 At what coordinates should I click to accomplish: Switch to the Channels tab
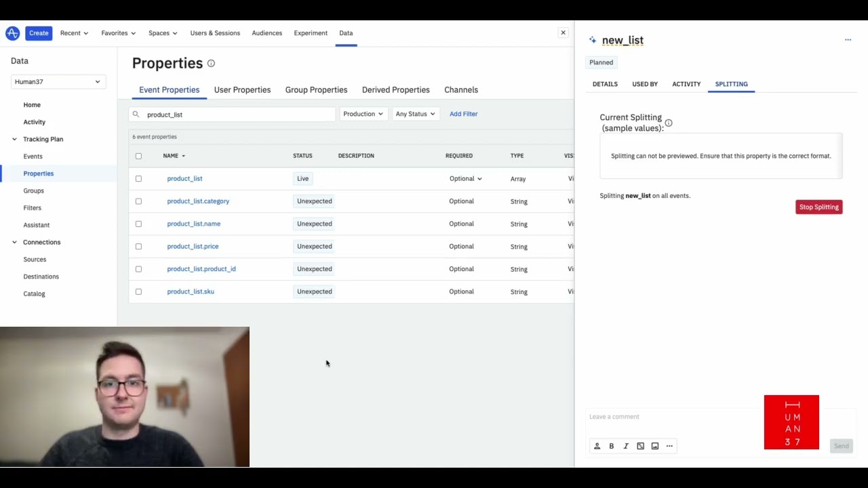tap(461, 89)
